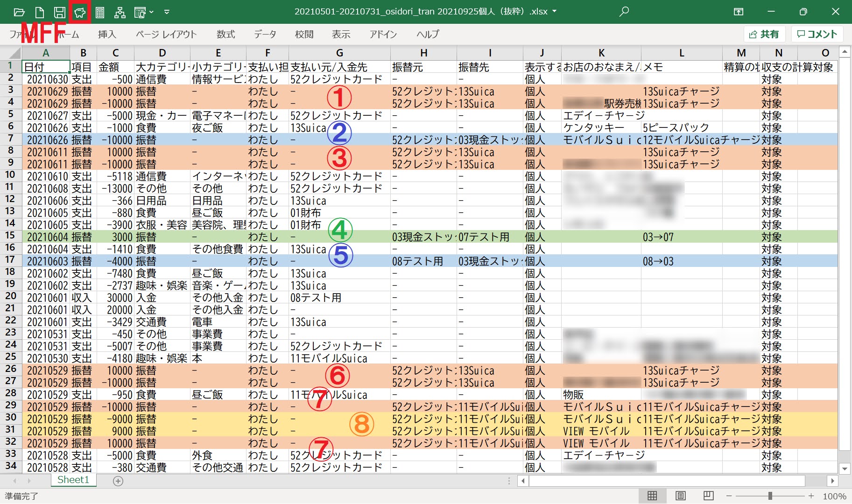Switch to Page Break Preview icon
The width and height of the screenshot is (852, 504).
pos(708,496)
